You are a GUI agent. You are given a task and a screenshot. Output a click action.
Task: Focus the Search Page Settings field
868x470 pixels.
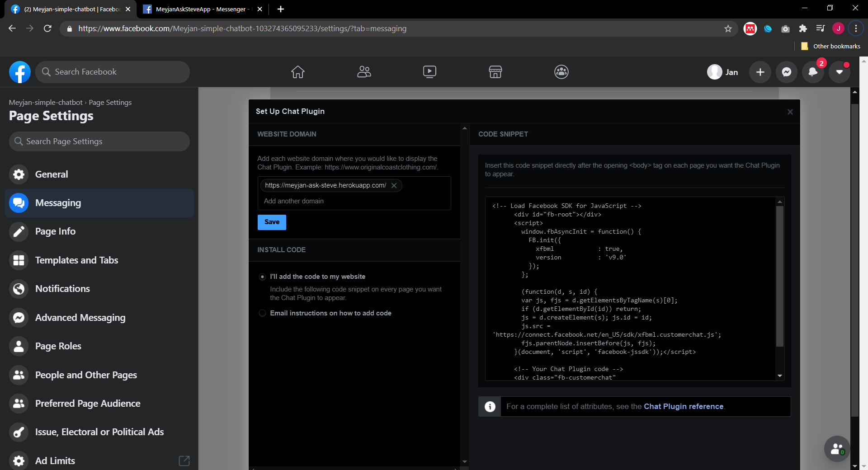click(x=99, y=141)
